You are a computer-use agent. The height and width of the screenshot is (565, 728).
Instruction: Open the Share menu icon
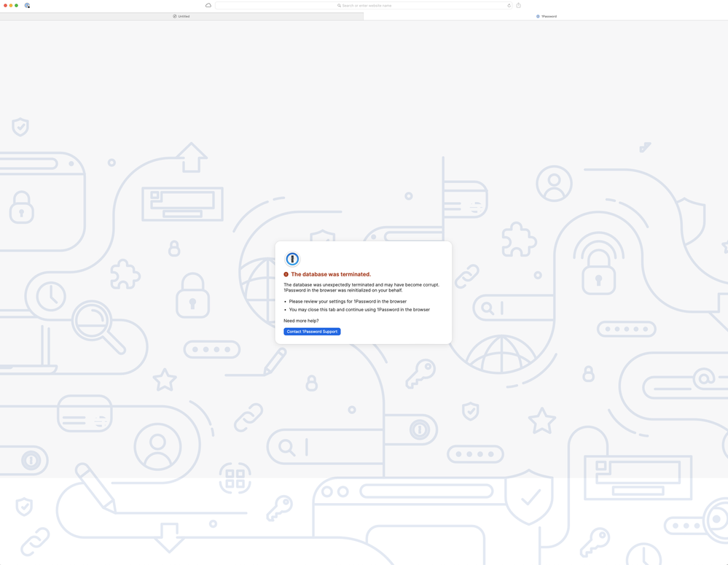(519, 5)
